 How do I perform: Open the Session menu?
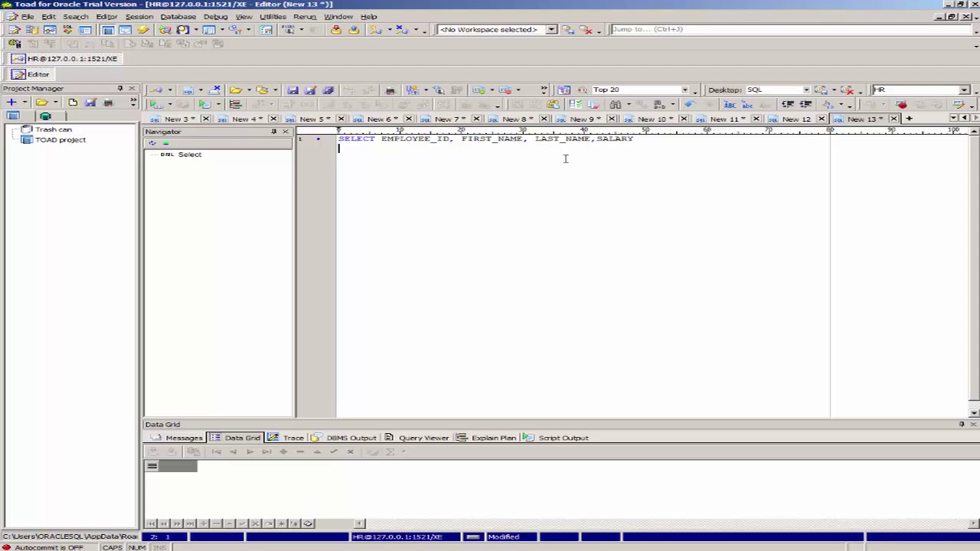[x=139, y=16]
